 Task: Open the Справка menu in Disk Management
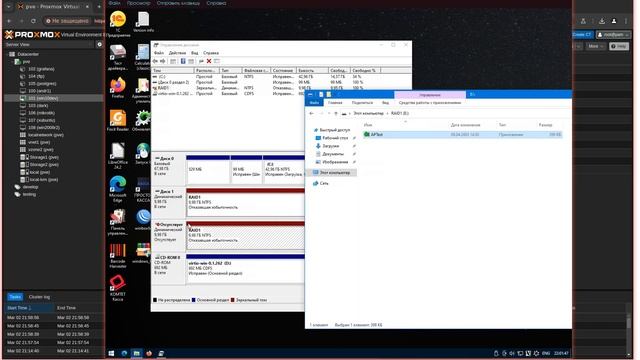point(211,53)
